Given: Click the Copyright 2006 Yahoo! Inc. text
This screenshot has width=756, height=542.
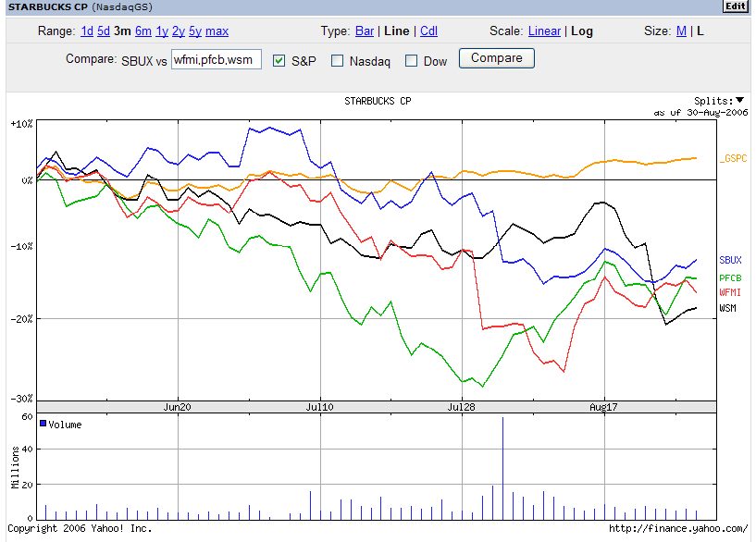Looking at the screenshot, I should coord(80,528).
